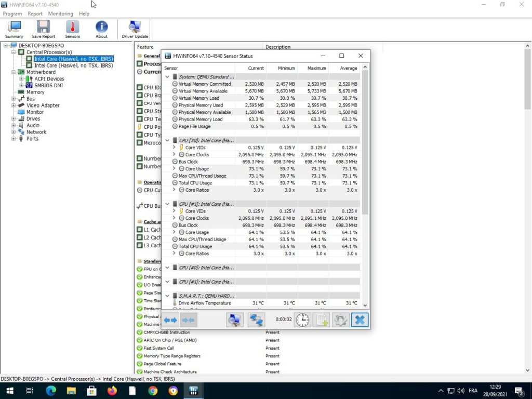The height and width of the screenshot is (399, 532).
Task: Click the Page File Usage row
Action: (261, 126)
